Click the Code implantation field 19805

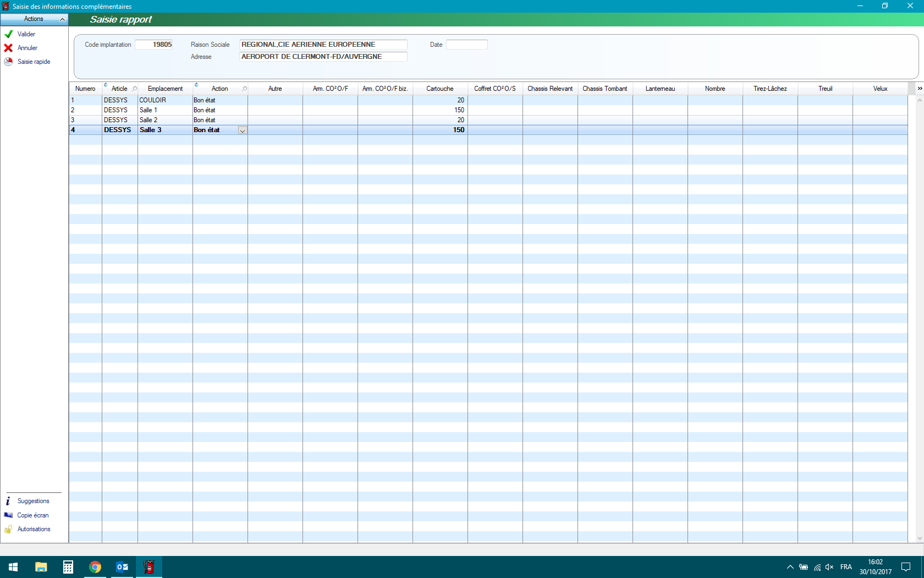pyautogui.click(x=154, y=45)
